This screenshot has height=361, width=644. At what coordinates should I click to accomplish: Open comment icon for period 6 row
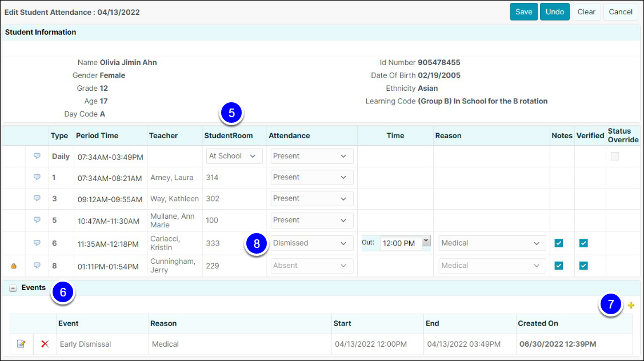click(x=37, y=243)
